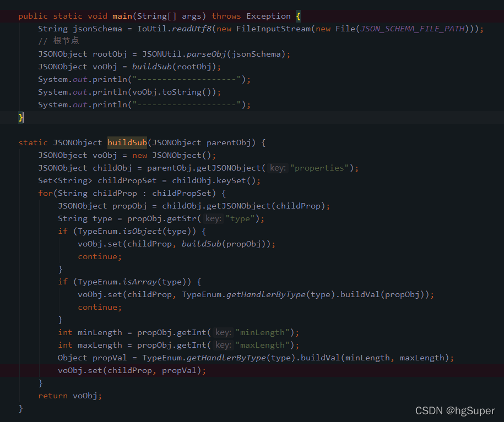
Task: Click the 'parseObj' method call
Action: point(207,54)
